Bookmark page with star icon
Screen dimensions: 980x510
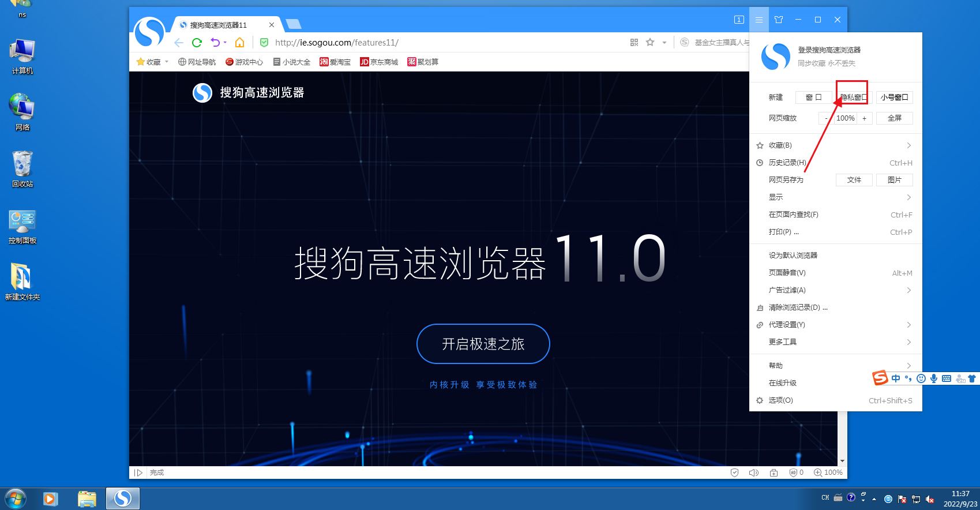(x=650, y=42)
